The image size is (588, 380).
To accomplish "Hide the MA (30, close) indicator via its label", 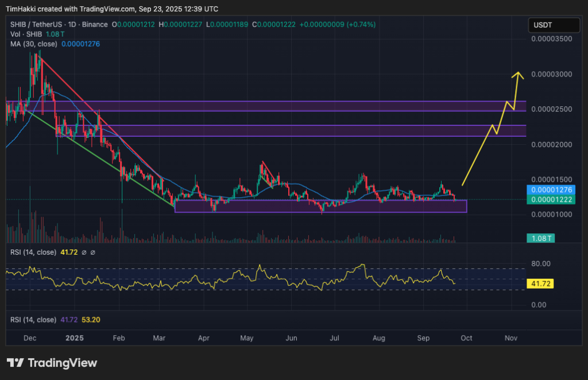I will 34,44.
